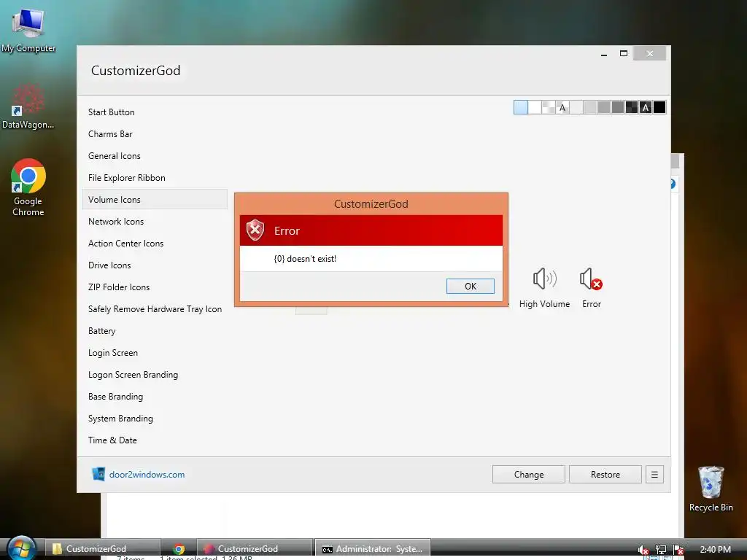Click the Restore button

click(x=605, y=474)
